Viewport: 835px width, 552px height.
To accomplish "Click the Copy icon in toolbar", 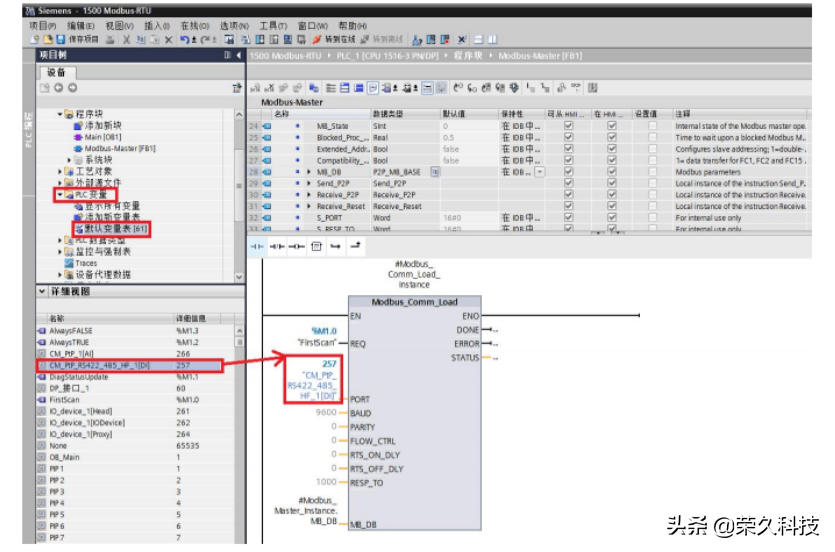I will (141, 39).
